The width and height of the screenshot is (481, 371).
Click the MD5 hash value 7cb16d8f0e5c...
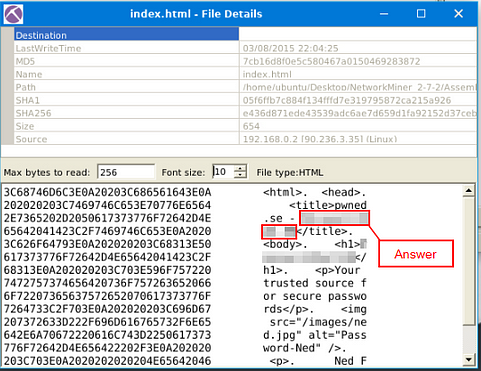pyautogui.click(x=331, y=61)
